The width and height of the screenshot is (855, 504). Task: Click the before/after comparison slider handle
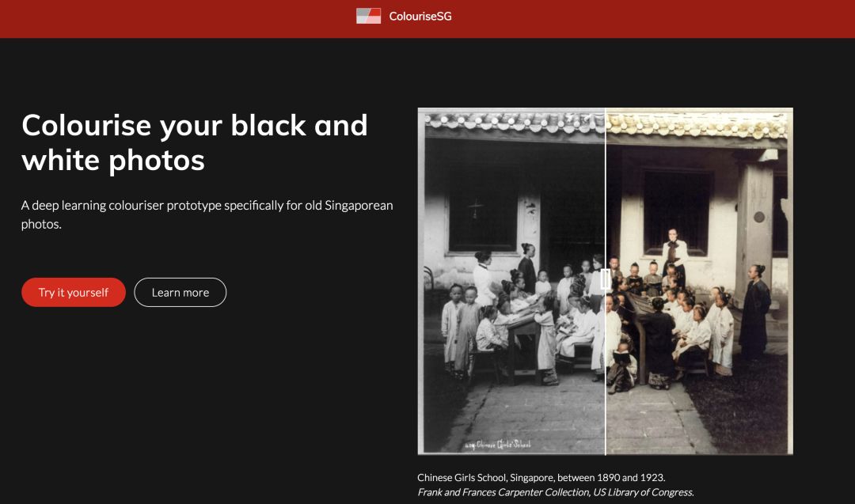606,279
